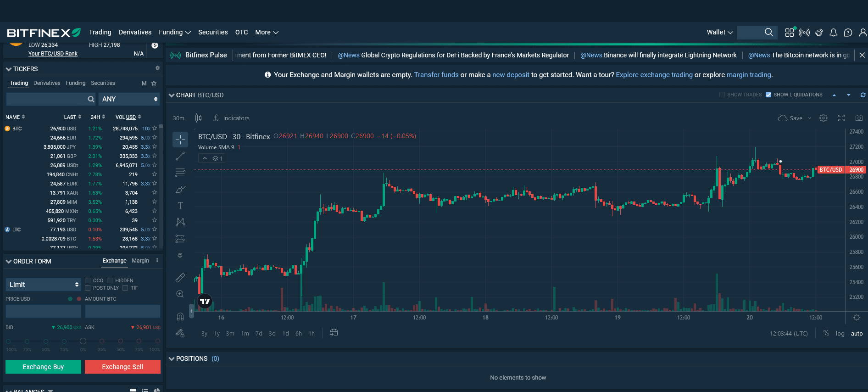Click the Price USD input field

tap(43, 311)
